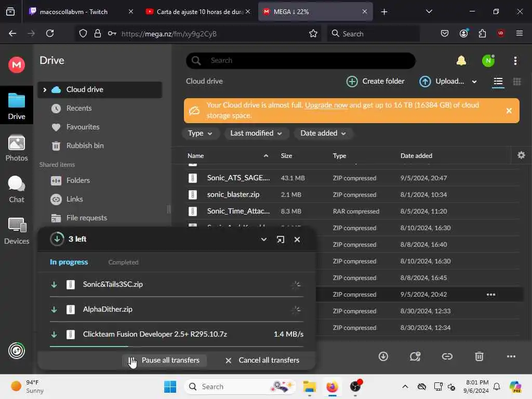
Task: Select Cloud drive in sidebar
Action: tap(100, 89)
